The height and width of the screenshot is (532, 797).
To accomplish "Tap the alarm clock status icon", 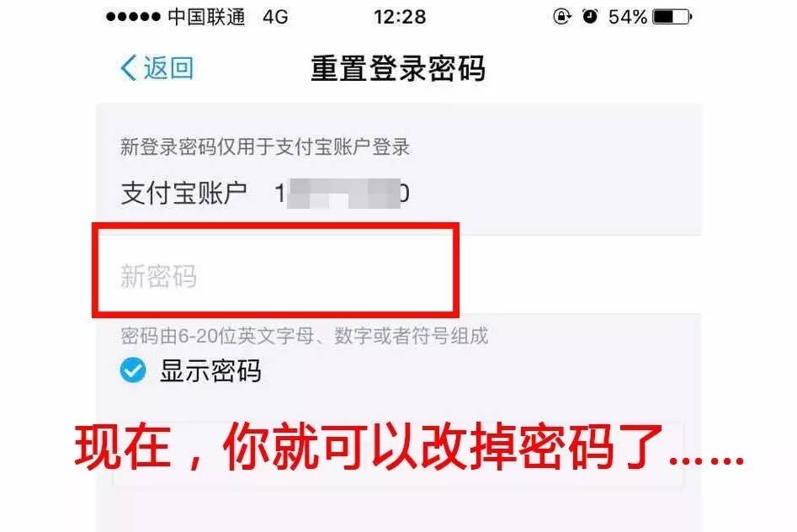I will (590, 17).
